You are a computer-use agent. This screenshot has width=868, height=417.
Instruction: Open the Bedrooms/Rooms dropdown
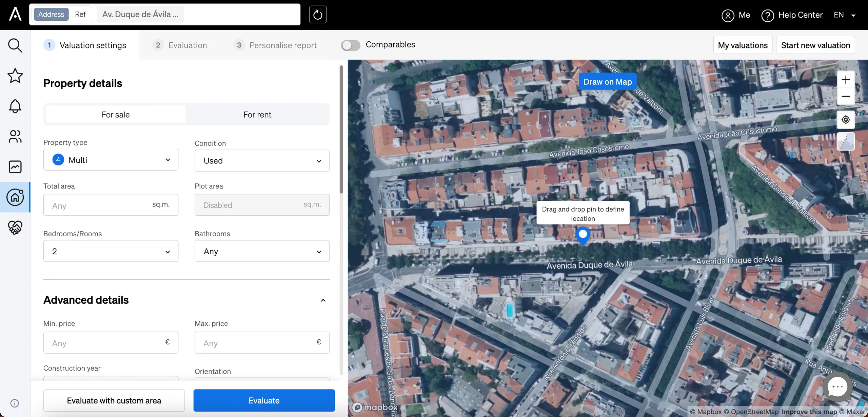click(x=111, y=251)
